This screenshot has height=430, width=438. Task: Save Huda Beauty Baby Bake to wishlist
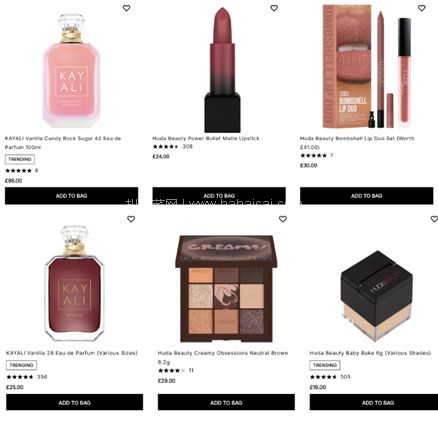tap(434, 219)
